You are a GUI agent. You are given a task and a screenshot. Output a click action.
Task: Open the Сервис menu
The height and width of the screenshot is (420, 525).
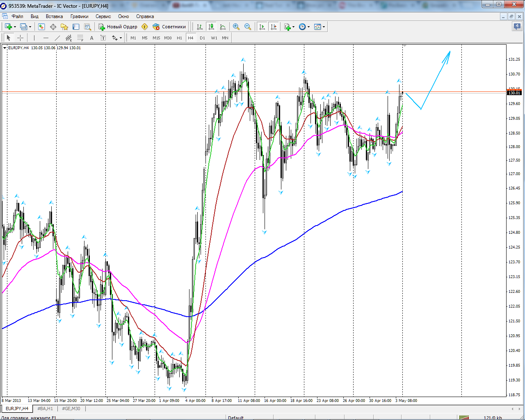click(103, 16)
